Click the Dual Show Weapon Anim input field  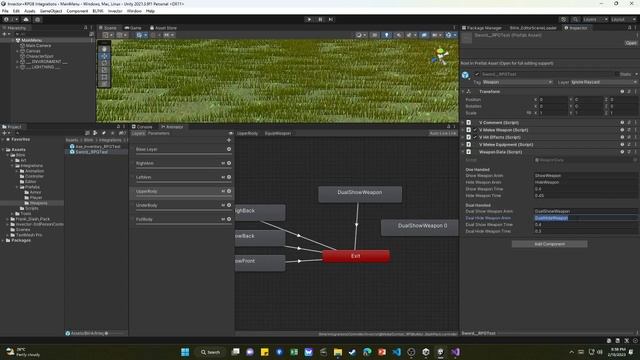point(585,211)
